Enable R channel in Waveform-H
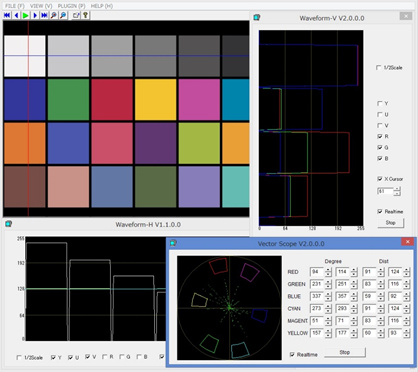418x372 pixels. tap(105, 357)
